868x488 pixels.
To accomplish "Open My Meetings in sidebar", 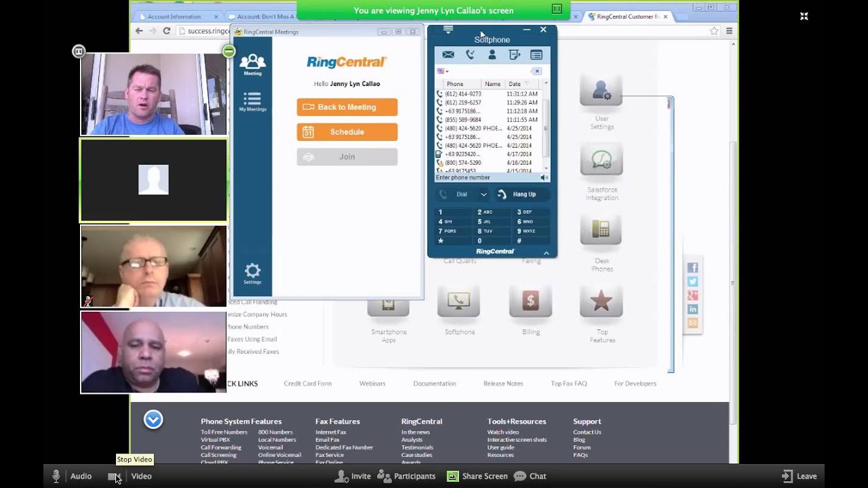I will tap(252, 102).
